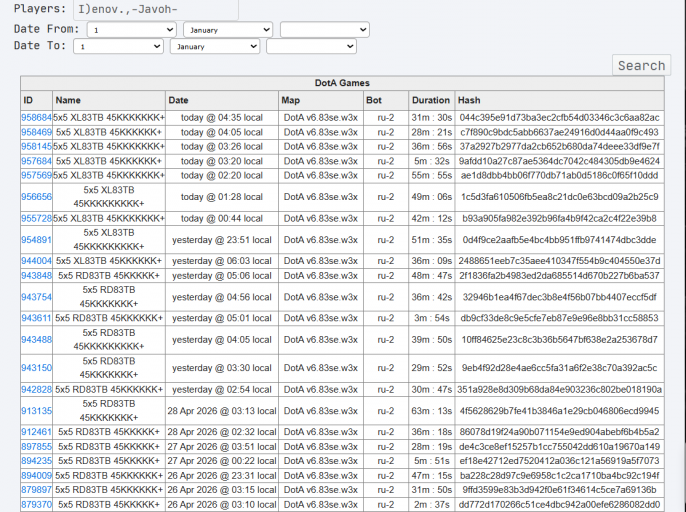Open game ID 955728

[x=36, y=218]
